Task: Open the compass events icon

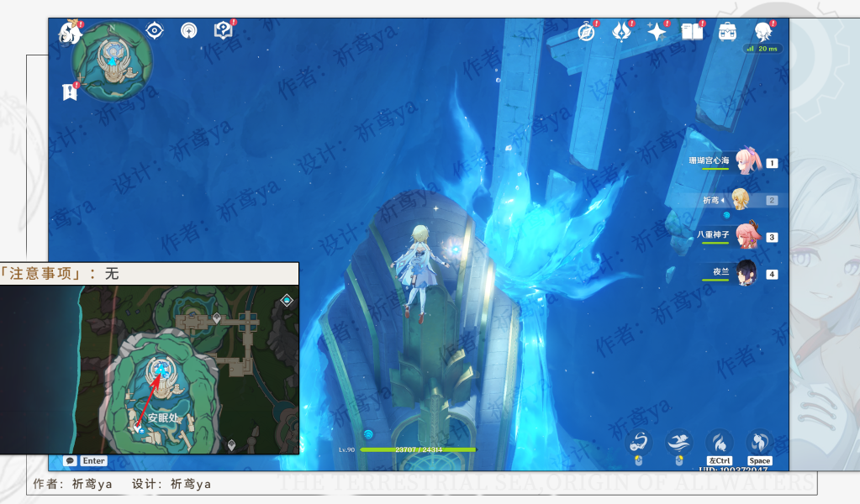Action: point(586,32)
